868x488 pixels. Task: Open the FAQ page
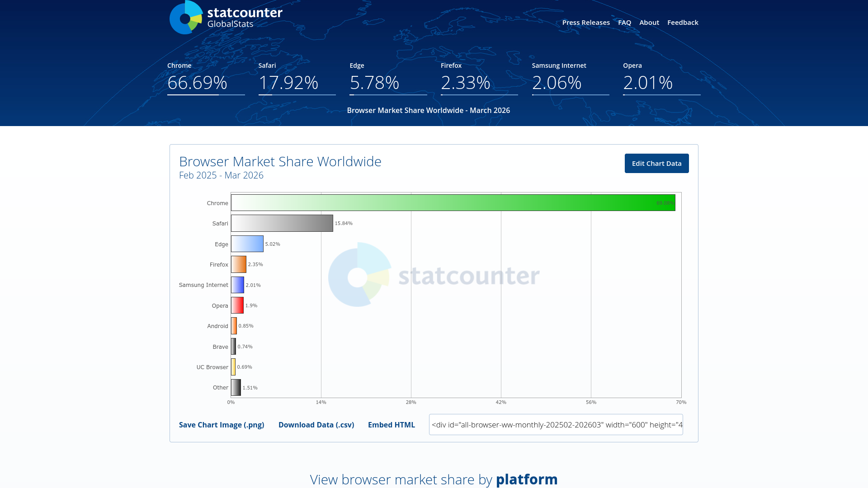[625, 22]
